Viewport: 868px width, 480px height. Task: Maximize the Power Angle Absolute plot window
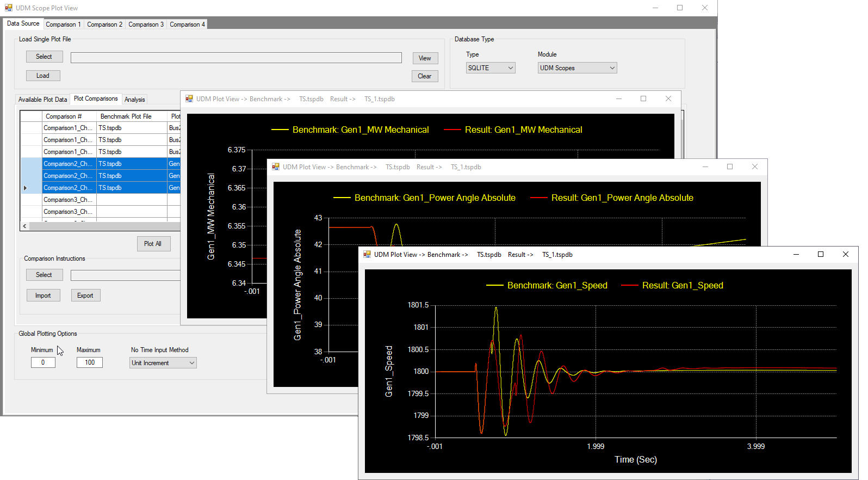(730, 167)
